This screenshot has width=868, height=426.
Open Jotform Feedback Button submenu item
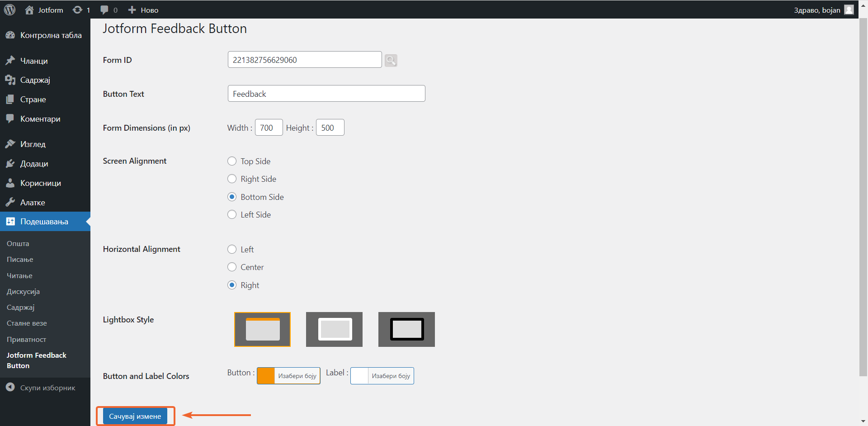37,360
